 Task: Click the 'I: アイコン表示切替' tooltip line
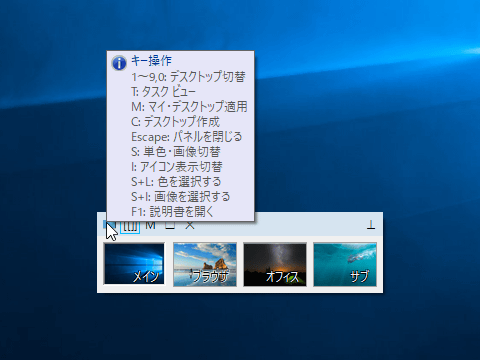(x=177, y=167)
